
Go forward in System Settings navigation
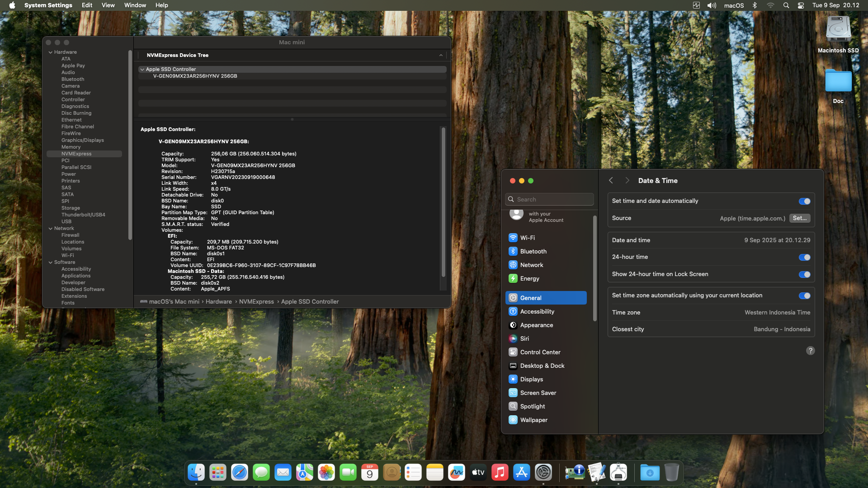coord(627,180)
